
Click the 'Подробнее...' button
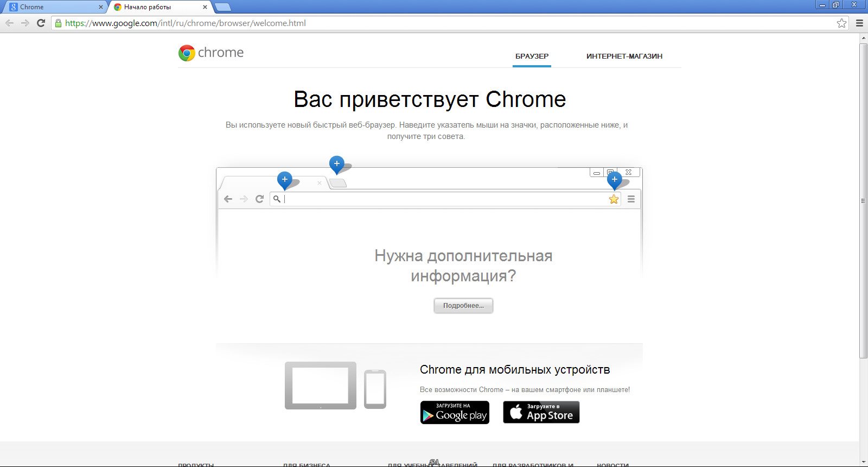pos(463,306)
